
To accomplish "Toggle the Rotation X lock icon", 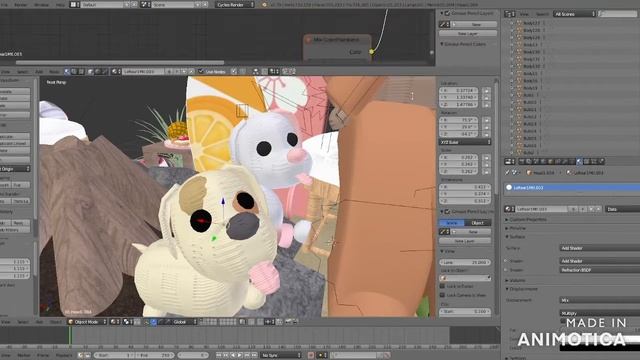I will [x=487, y=120].
